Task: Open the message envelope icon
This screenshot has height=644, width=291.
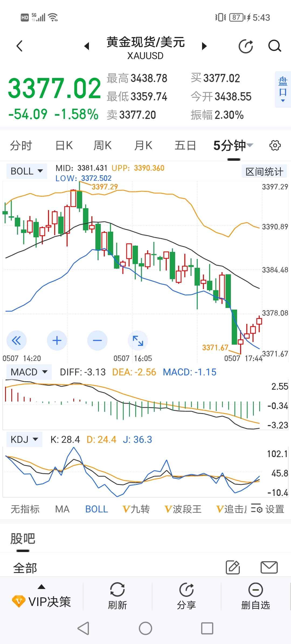Action: point(269,567)
